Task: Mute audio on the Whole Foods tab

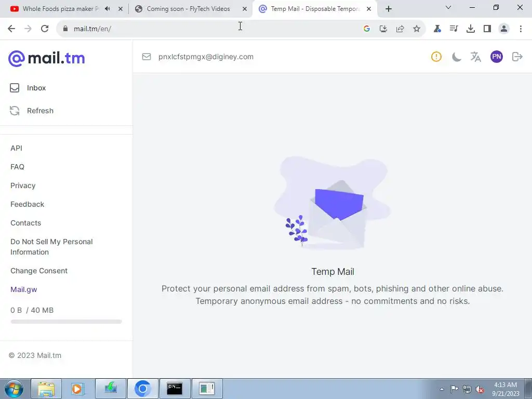Action: click(x=108, y=9)
